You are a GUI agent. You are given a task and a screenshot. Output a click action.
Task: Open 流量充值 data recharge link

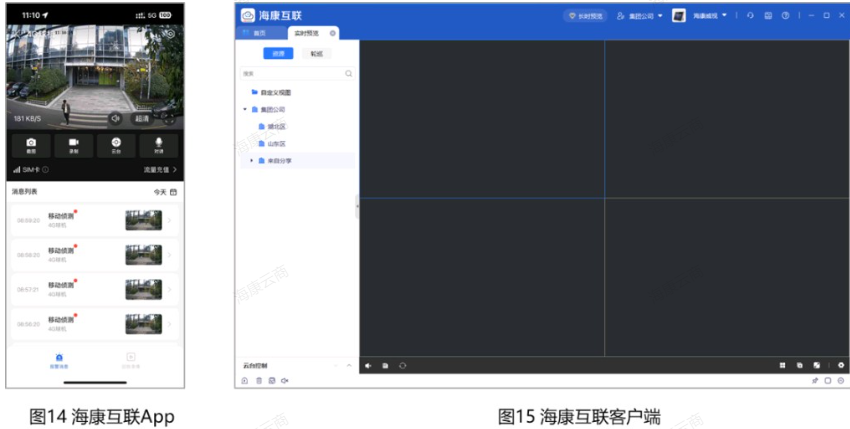(x=160, y=170)
